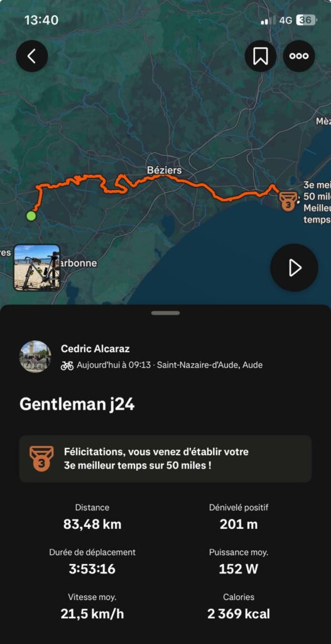Expand the bottom sheet drag handle

pos(165,313)
